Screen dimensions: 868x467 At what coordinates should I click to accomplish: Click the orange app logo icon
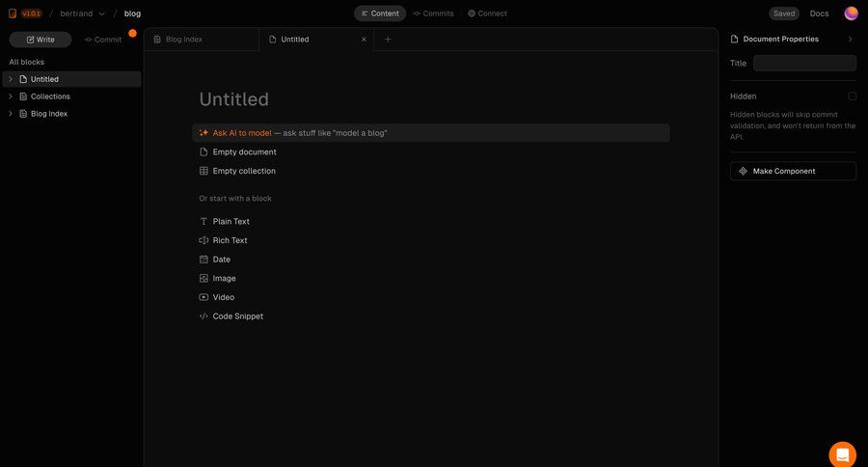pos(13,14)
